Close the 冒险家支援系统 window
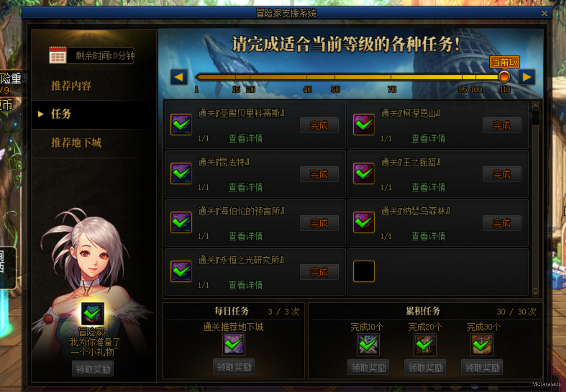566x392 pixels. click(x=544, y=13)
